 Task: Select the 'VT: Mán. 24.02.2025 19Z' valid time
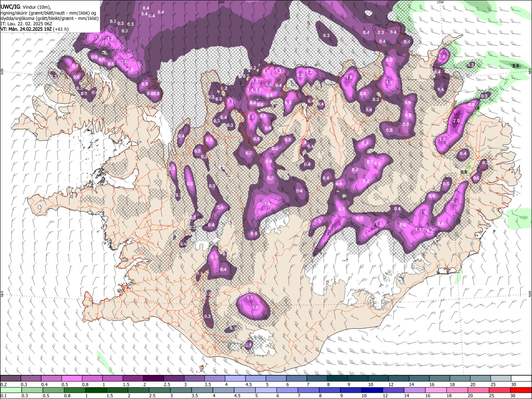click(26, 29)
